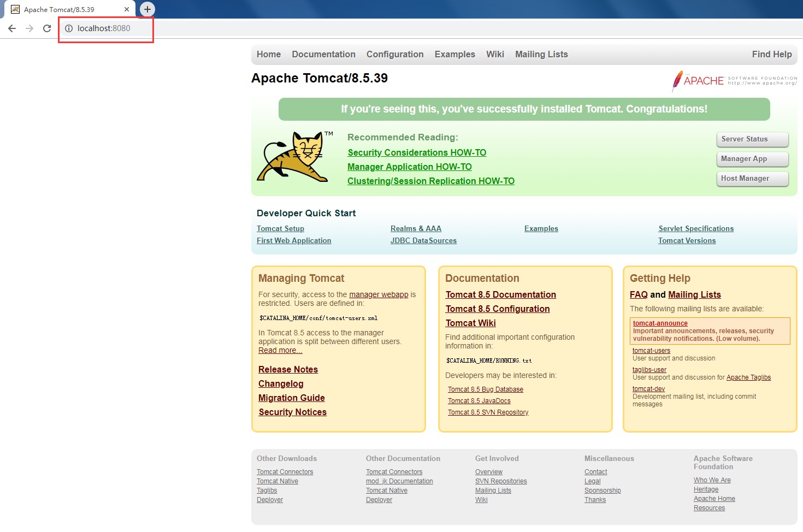Open the Release Notes link
The height and width of the screenshot is (532, 803).
tap(288, 369)
